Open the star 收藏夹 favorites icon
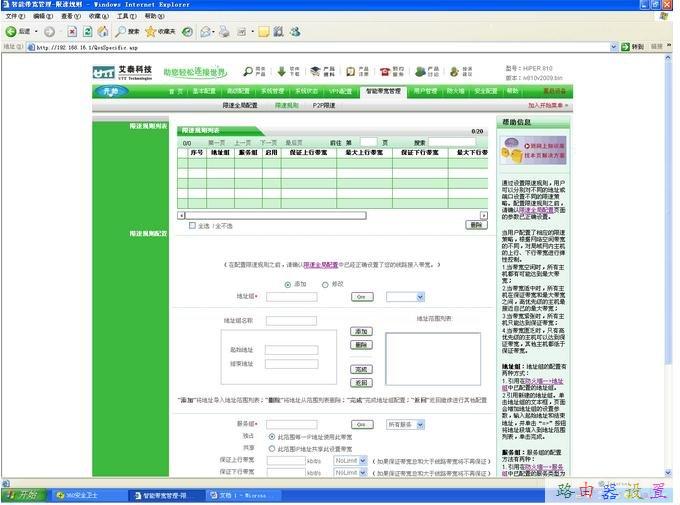 [x=150, y=31]
